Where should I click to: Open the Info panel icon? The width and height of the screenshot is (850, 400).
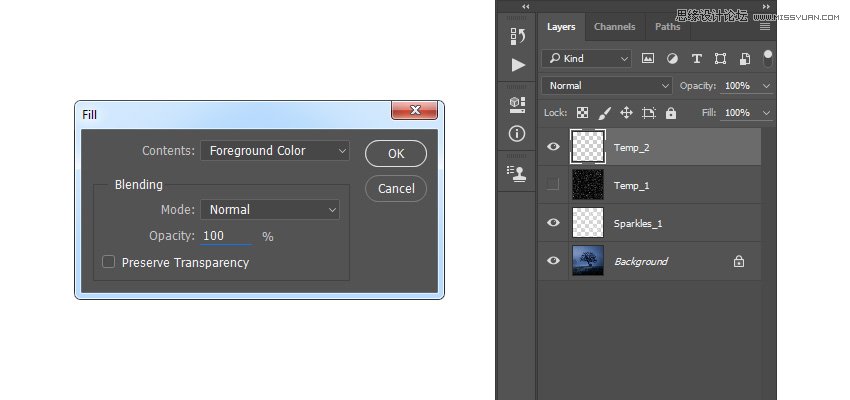coord(517,133)
